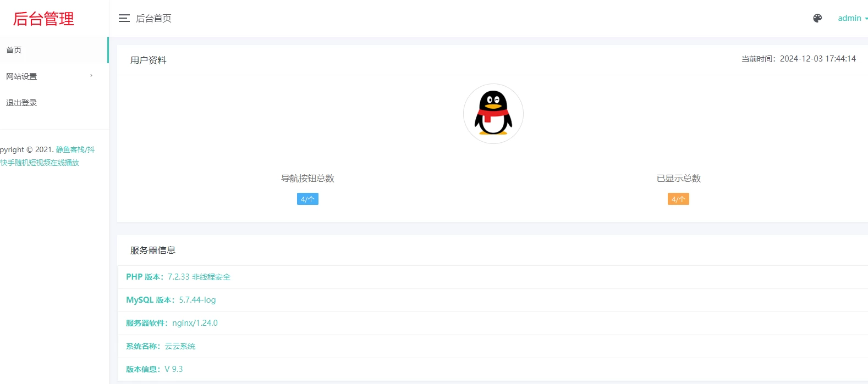Select the 系统名称 云云系统 row
Screen dimensions: 868x384
[492, 346]
